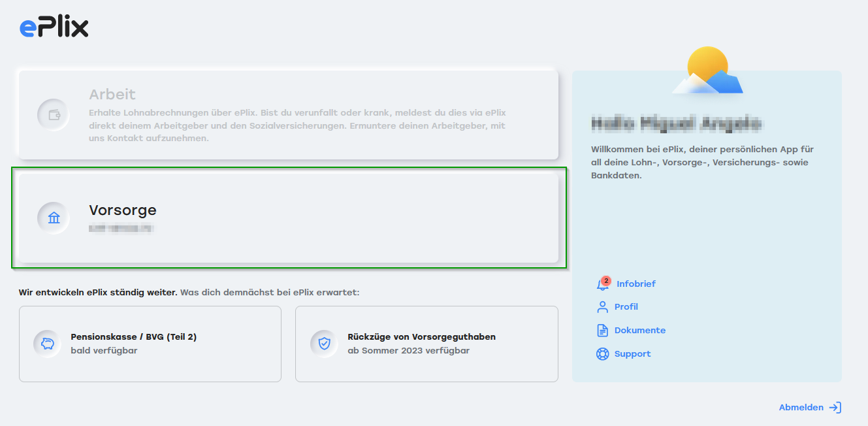
Task: Select the Arbeit card heading
Action: click(112, 95)
